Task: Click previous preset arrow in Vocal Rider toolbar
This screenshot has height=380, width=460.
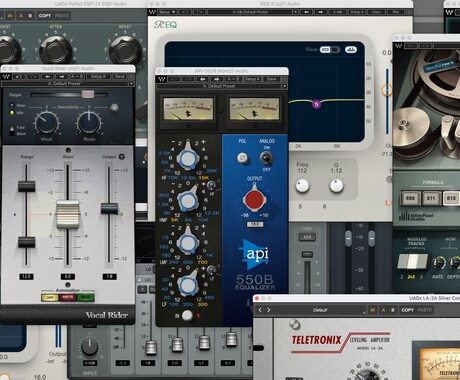Action: [48, 77]
